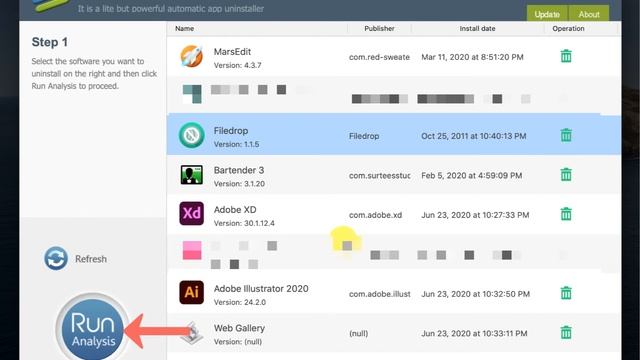Click the trash icon for Bartender 3
640x360 pixels.
pos(566,175)
